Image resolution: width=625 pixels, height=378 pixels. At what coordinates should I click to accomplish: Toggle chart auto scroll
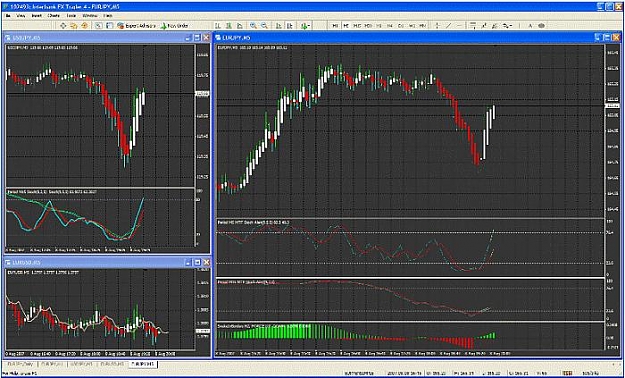pyautogui.click(x=279, y=26)
